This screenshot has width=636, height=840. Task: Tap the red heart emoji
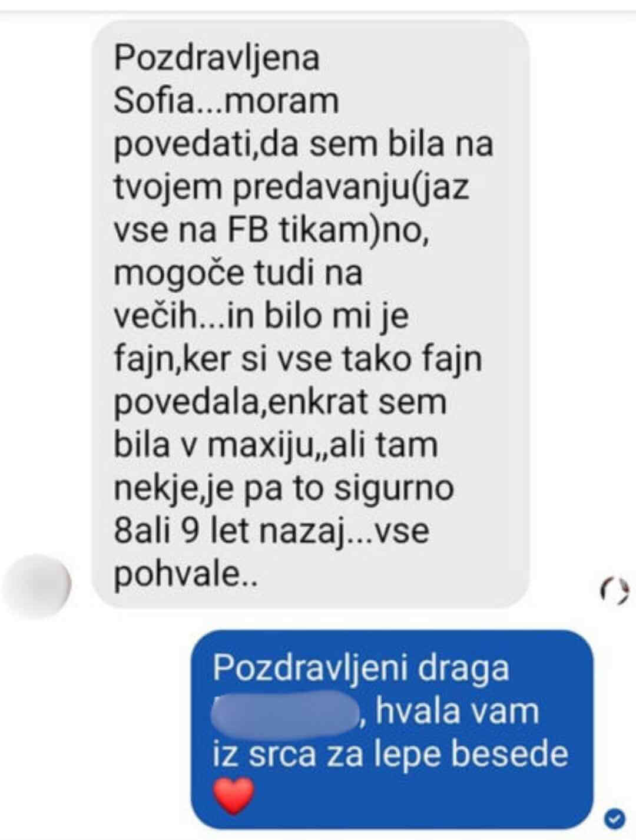tap(233, 796)
